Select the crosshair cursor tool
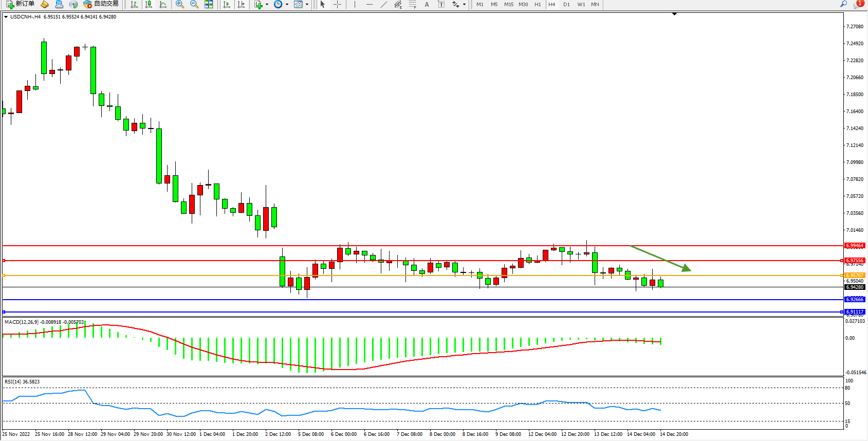This screenshot has height=441, width=868. [x=337, y=4]
